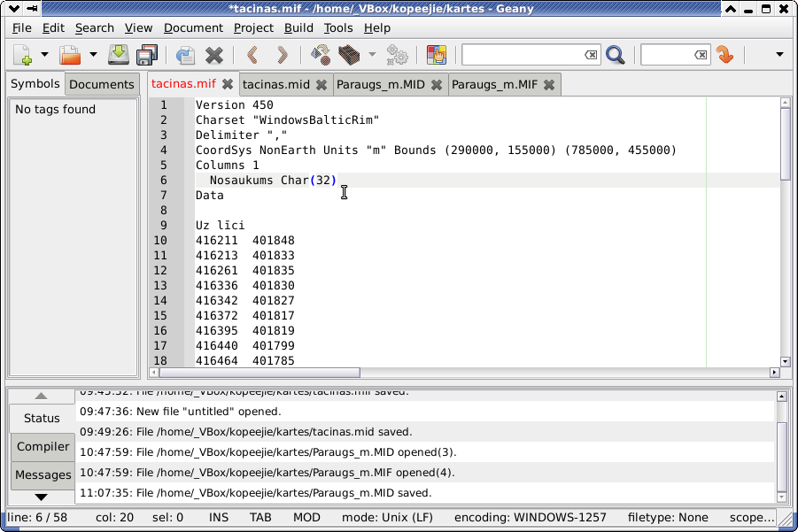Click the status log scrollbar up arrow
This screenshot has height=532, width=798.
click(782, 397)
